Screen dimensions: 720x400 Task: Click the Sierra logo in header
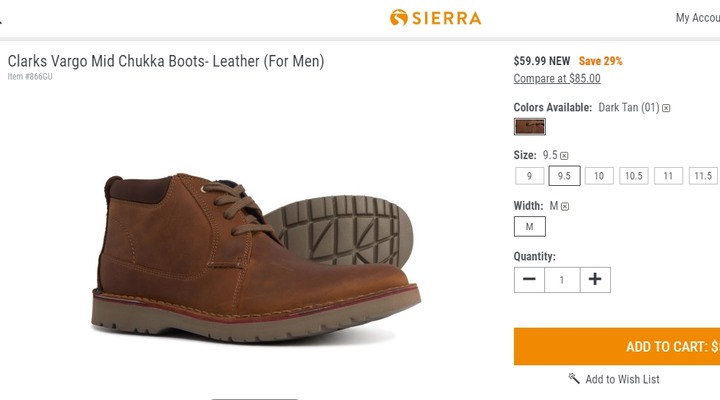(435, 18)
